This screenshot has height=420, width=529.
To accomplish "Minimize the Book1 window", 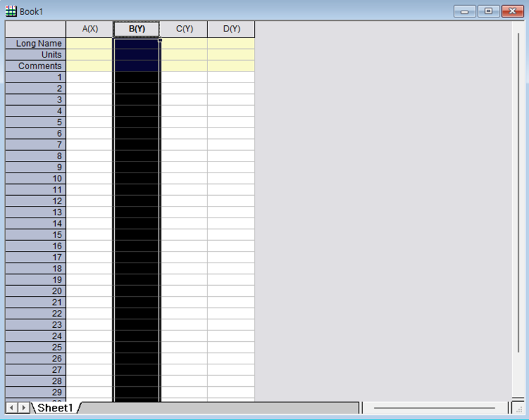I will click(464, 11).
